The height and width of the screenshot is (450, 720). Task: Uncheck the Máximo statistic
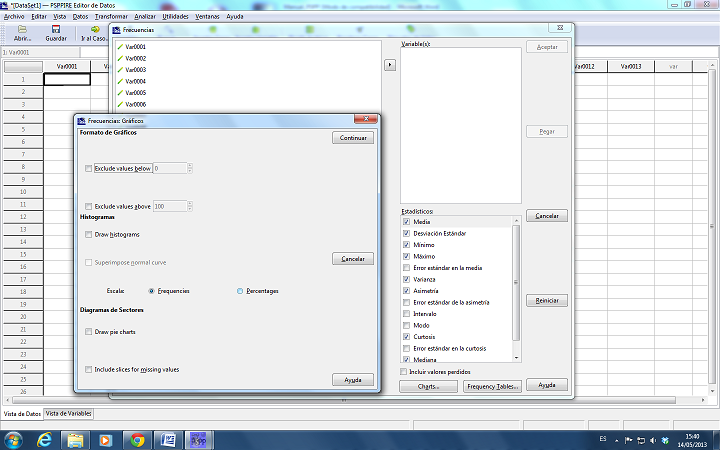click(x=406, y=256)
